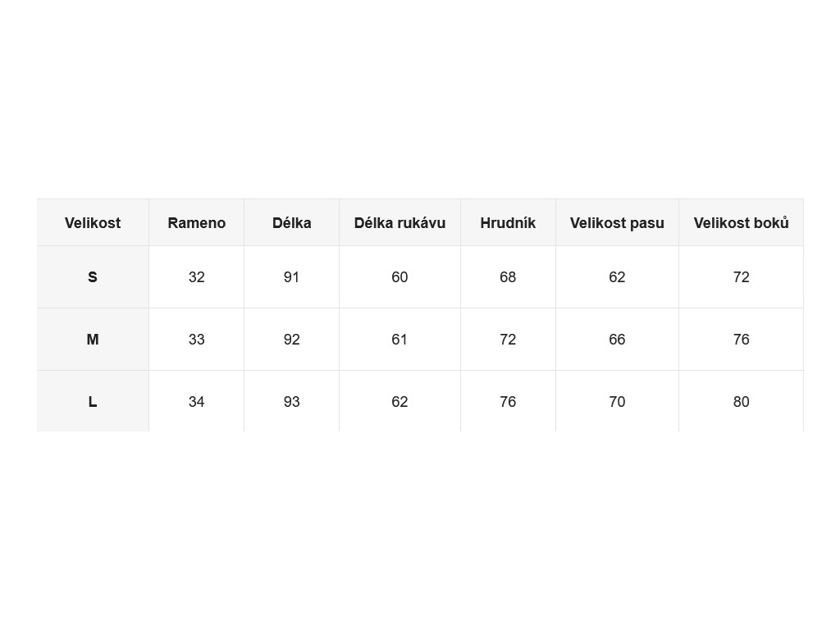This screenshot has width=840, height=630.
Task: Click chest value 68 for size S
Action: coord(508,277)
